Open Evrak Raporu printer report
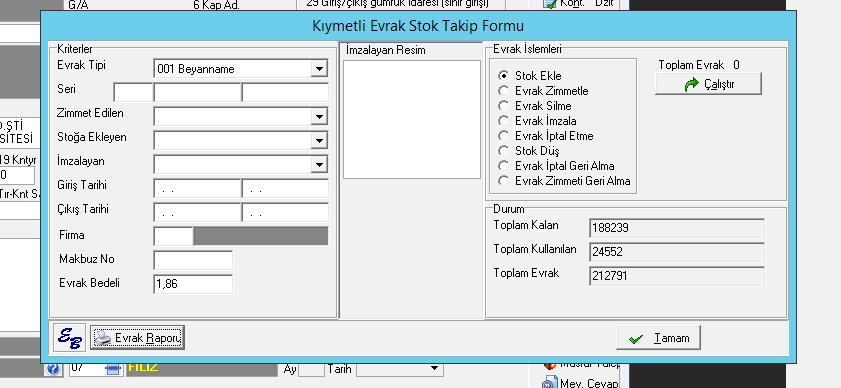Screen dimensions: 841x388 pos(137,338)
